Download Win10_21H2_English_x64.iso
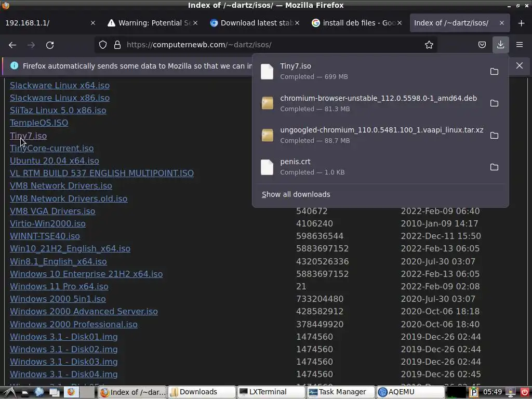 coord(70,248)
